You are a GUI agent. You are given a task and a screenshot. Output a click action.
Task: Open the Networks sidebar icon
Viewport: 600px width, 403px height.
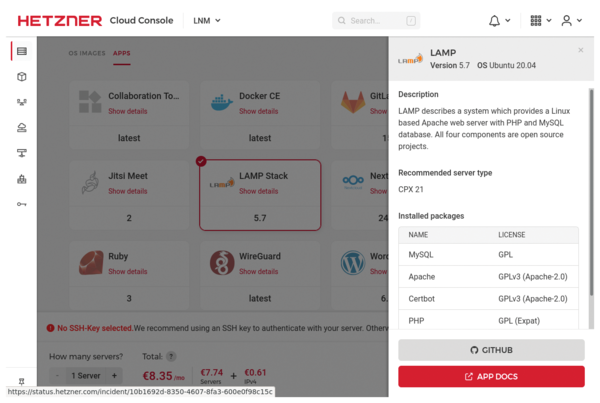(x=22, y=153)
